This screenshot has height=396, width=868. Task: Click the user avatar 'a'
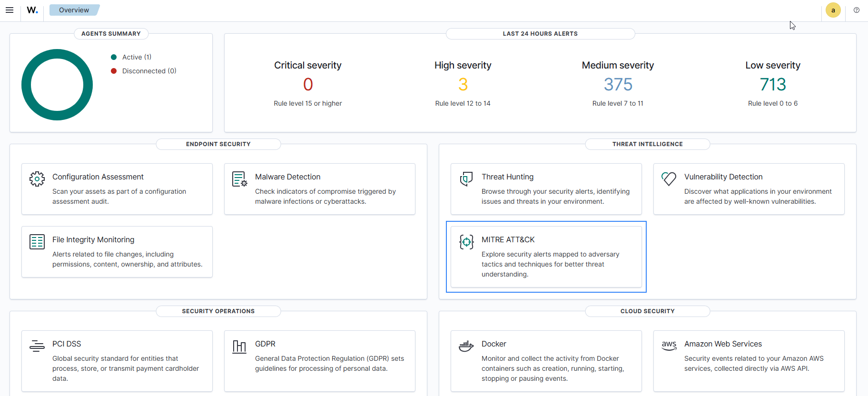coord(833,10)
